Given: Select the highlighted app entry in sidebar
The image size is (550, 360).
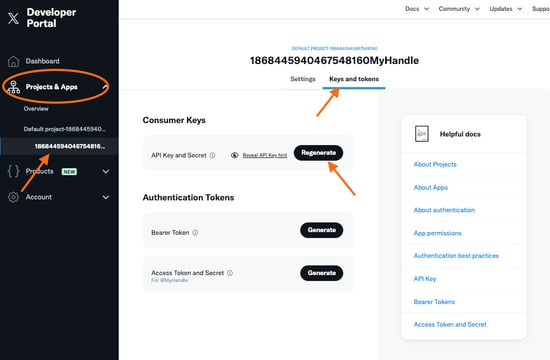Looking at the screenshot, I should (70, 146).
